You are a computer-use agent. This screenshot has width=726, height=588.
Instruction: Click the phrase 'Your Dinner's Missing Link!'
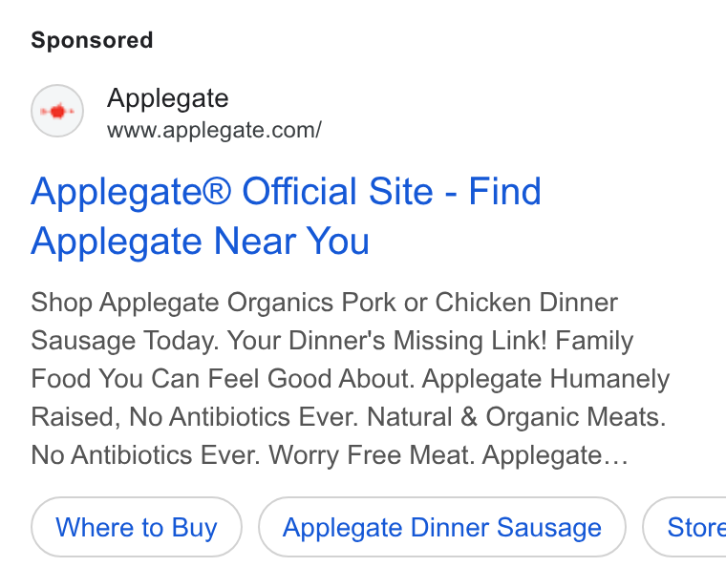click(x=387, y=341)
